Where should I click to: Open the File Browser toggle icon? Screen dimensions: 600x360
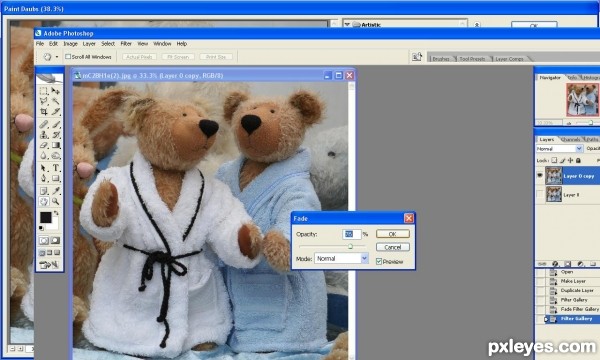point(417,57)
